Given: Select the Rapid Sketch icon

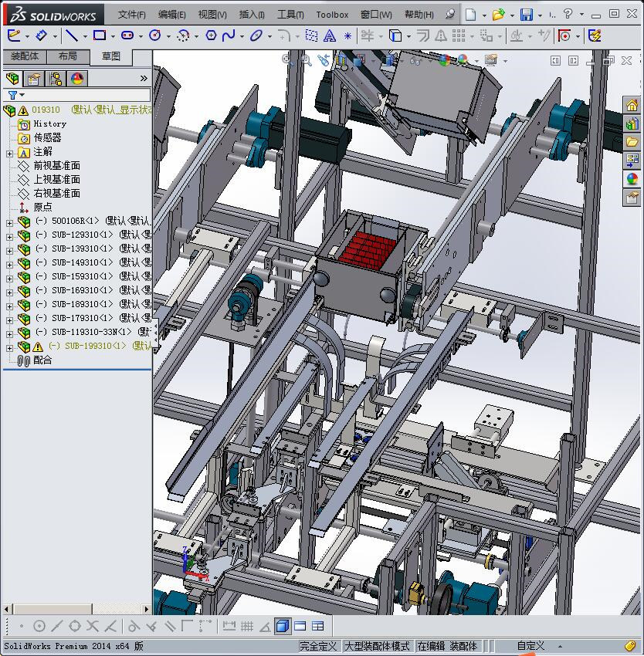Looking at the screenshot, I should [x=595, y=36].
